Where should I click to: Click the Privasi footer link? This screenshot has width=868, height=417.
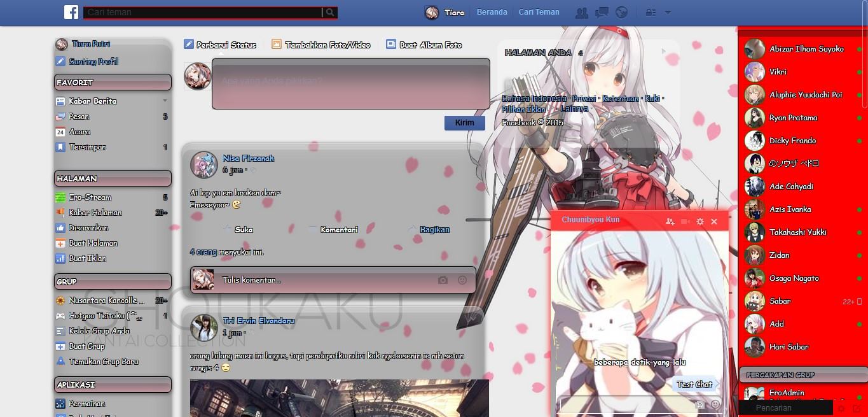tap(584, 99)
